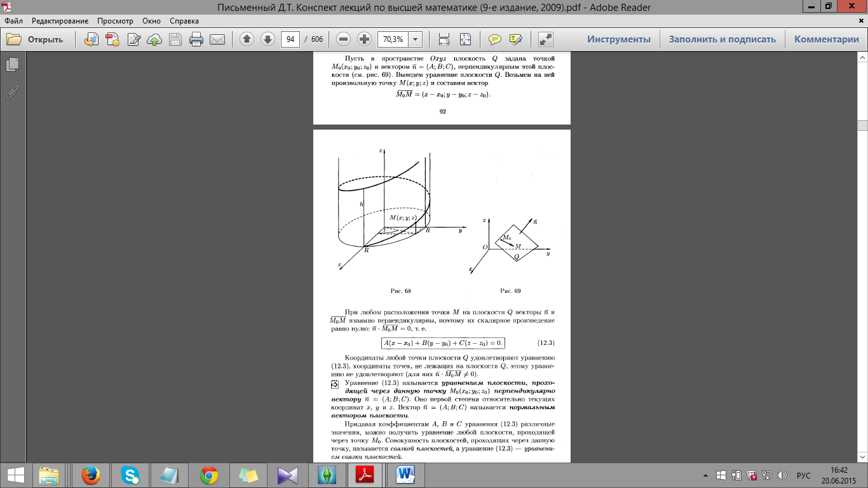Click the scrollbar up arrow
Screen dimensions: 868x488
(x=862, y=58)
